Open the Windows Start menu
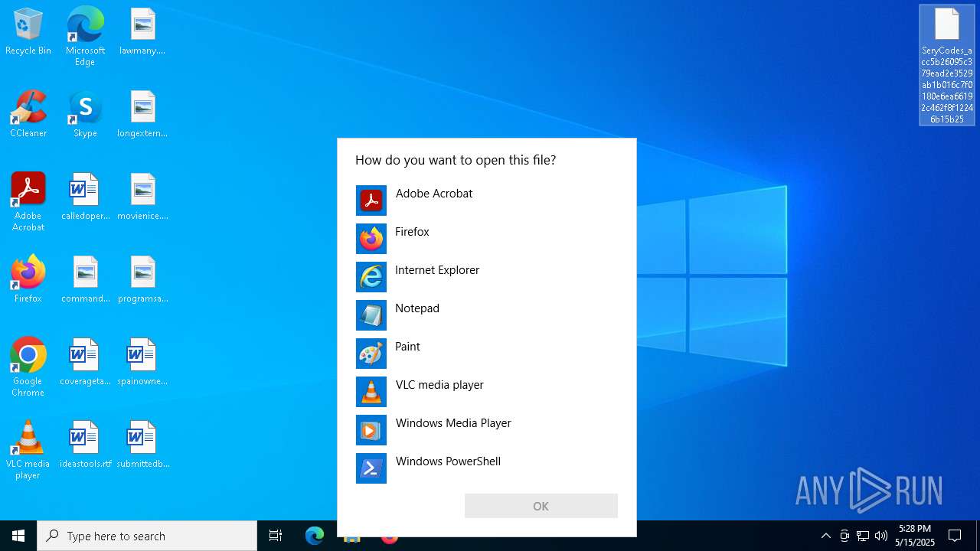 [18, 536]
